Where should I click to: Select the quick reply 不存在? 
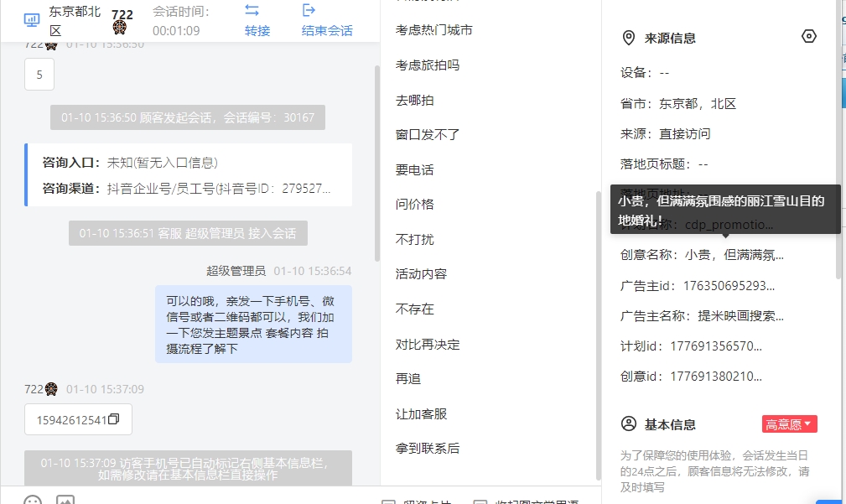(x=414, y=309)
